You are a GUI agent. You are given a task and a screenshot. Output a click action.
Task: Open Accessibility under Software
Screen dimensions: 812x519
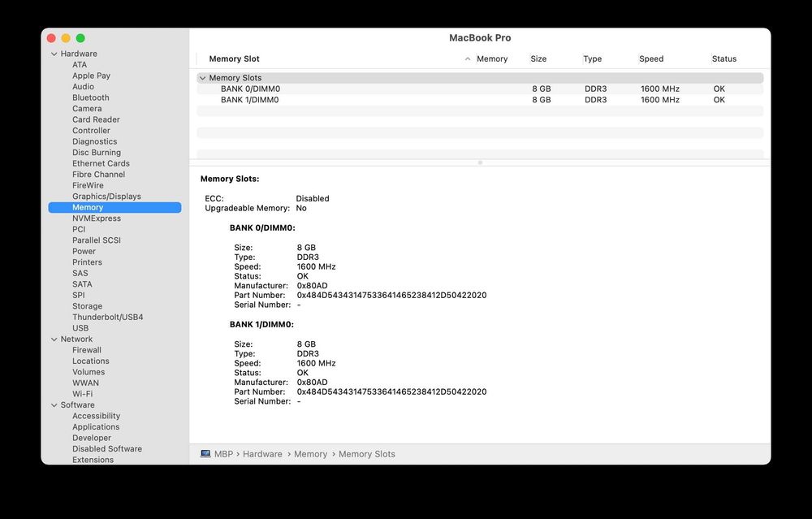click(x=97, y=416)
